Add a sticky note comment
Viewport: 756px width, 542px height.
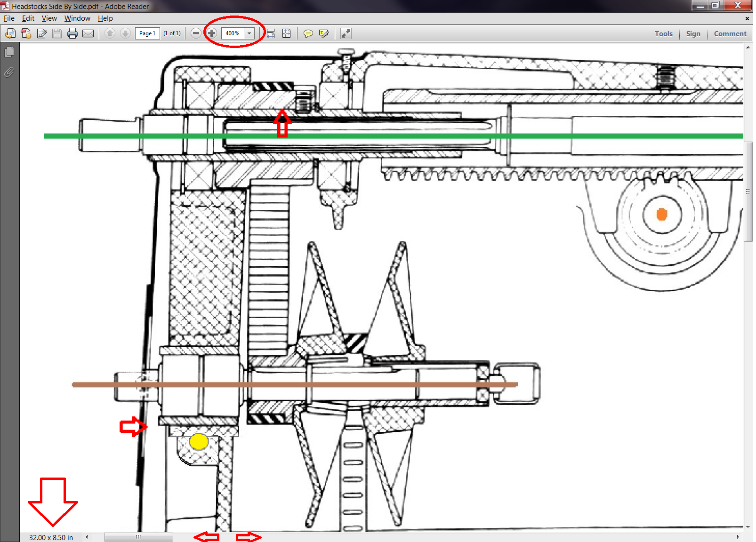click(308, 33)
